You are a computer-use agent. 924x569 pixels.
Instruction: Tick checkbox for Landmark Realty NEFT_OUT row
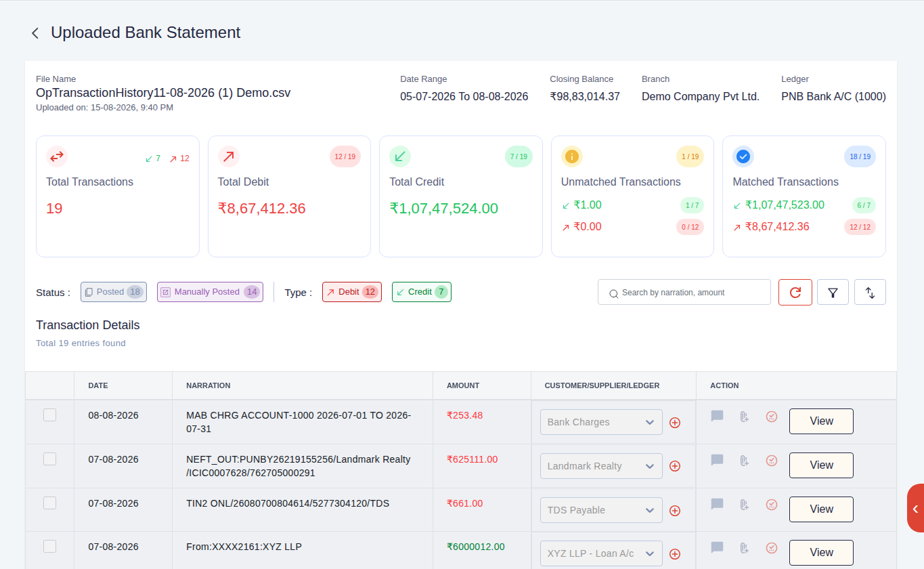49,459
